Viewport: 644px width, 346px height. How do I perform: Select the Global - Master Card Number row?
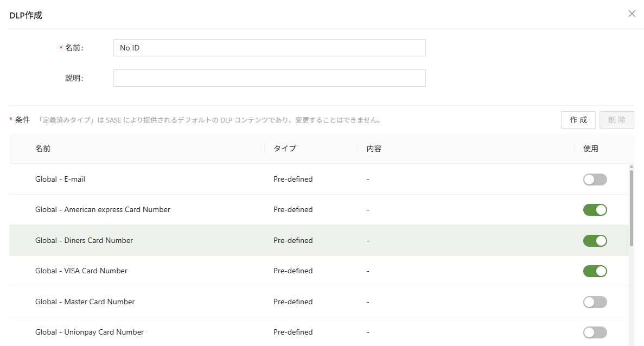click(x=217, y=302)
